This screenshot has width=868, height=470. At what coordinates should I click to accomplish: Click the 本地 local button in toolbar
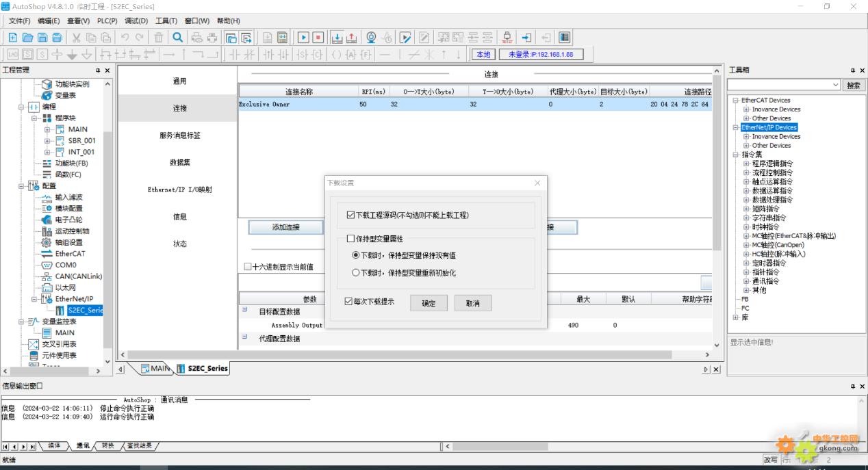coord(483,55)
